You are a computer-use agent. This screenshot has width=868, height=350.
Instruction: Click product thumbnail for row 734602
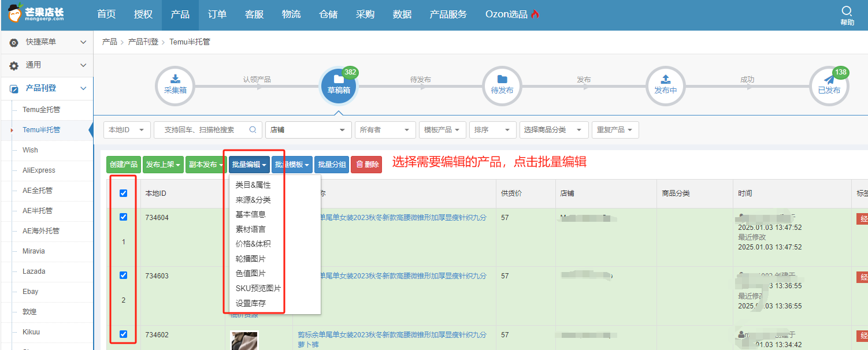pos(244,340)
